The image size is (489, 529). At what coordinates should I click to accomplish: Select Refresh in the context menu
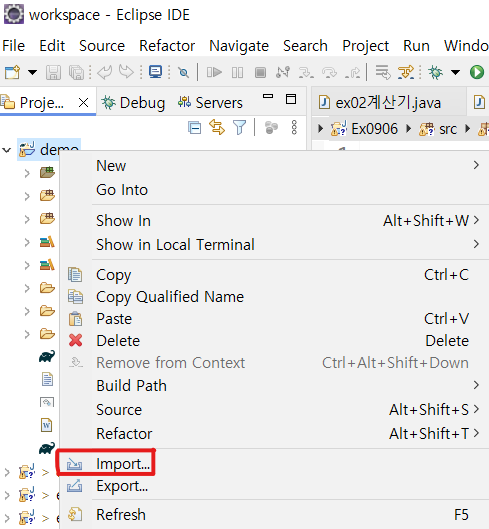(121, 515)
